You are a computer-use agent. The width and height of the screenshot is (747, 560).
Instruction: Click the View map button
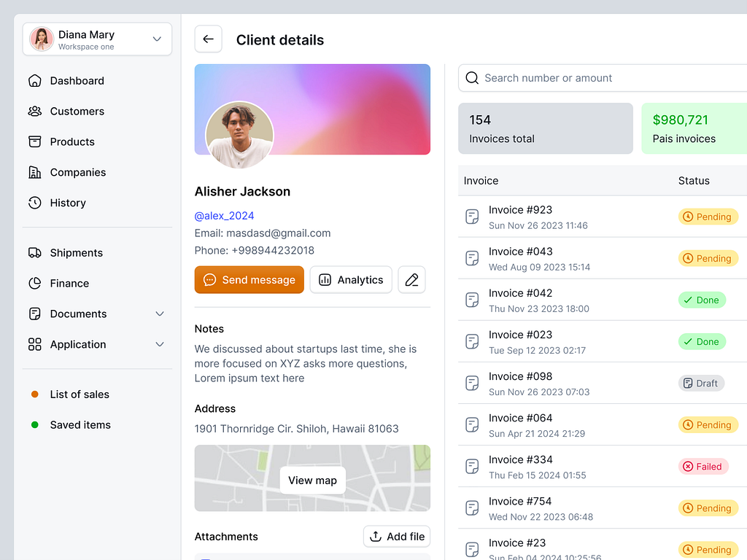(312, 480)
